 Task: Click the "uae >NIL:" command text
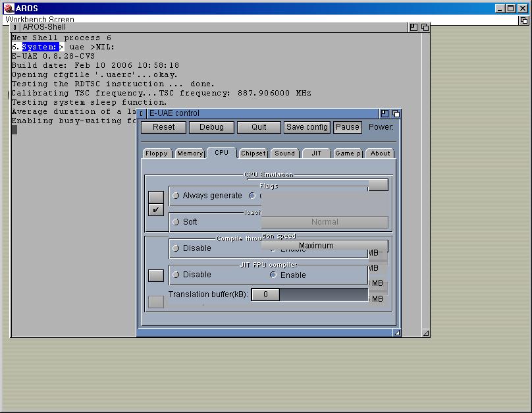point(92,47)
